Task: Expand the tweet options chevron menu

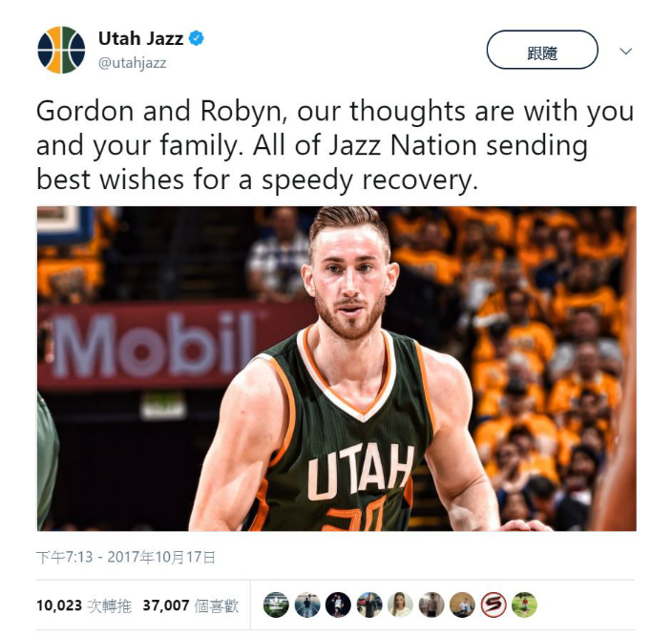Action: click(626, 52)
